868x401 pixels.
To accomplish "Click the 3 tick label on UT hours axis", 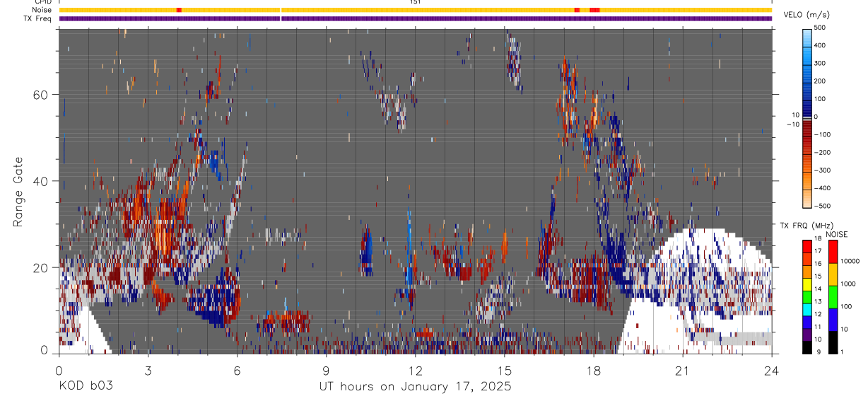I will coord(148,370).
